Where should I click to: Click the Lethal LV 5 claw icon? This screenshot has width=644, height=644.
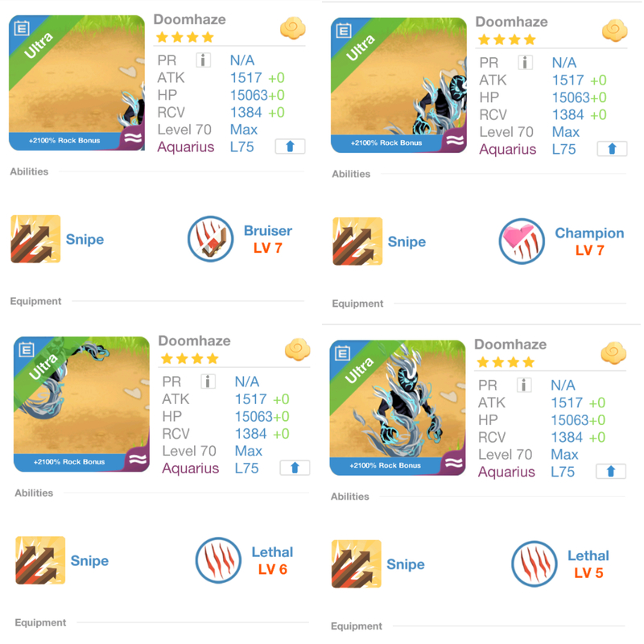point(535,563)
